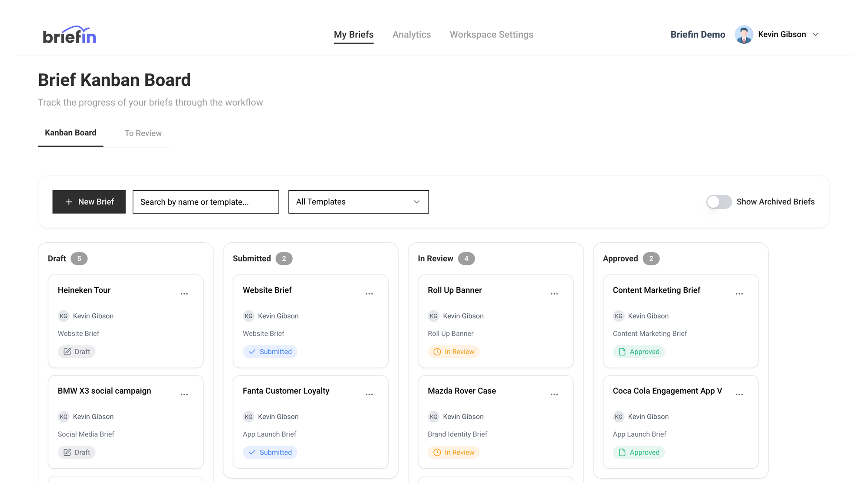This screenshot has height=498, width=868.
Task: Open the Content Marketing Brief card title
Action: (656, 290)
